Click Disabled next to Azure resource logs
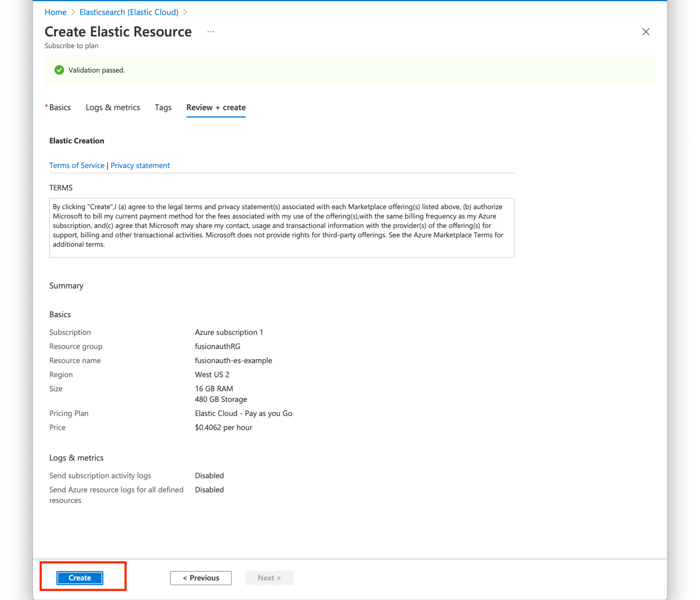The image size is (700, 600). tap(209, 490)
